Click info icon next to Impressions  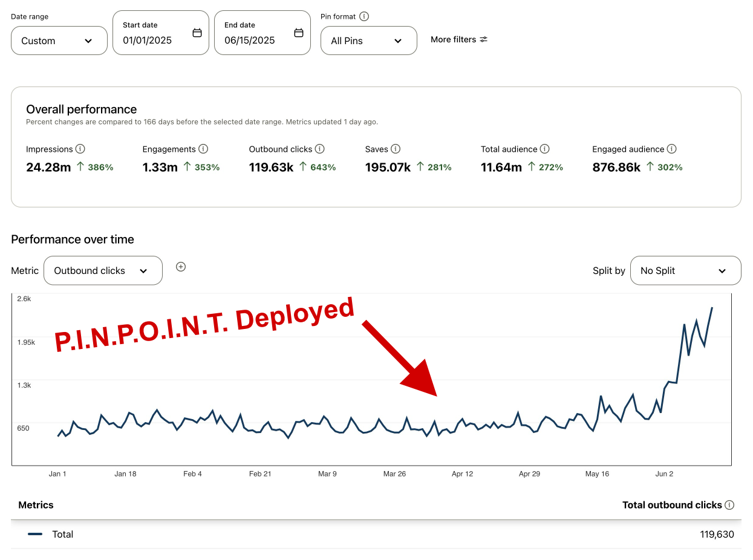(x=80, y=149)
